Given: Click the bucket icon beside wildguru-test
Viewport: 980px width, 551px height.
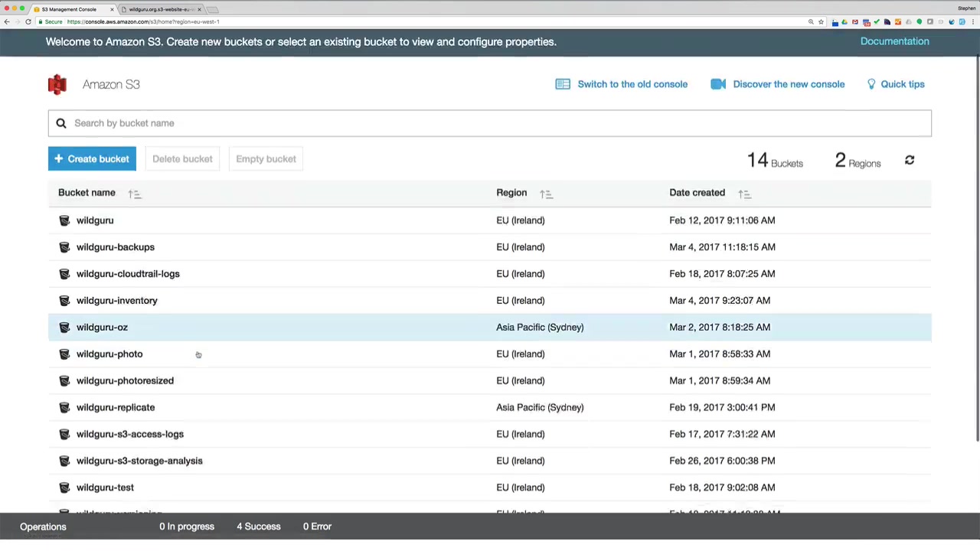Looking at the screenshot, I should pyautogui.click(x=64, y=488).
